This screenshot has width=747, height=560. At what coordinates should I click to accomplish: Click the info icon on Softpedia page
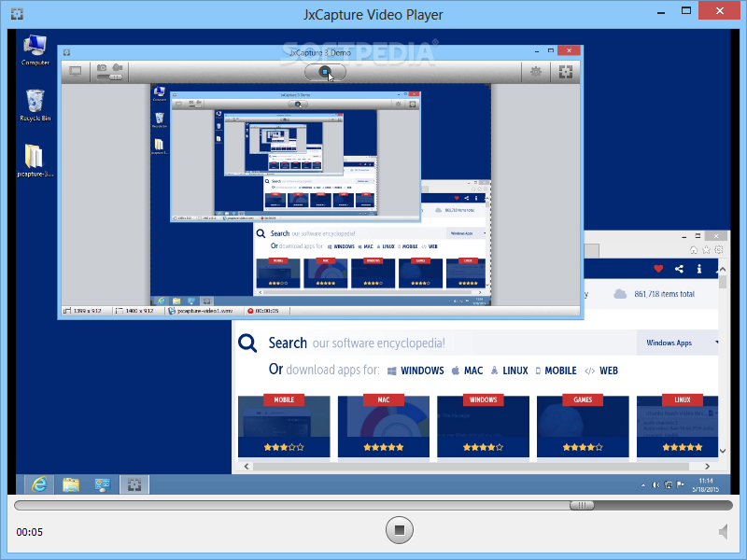698,269
